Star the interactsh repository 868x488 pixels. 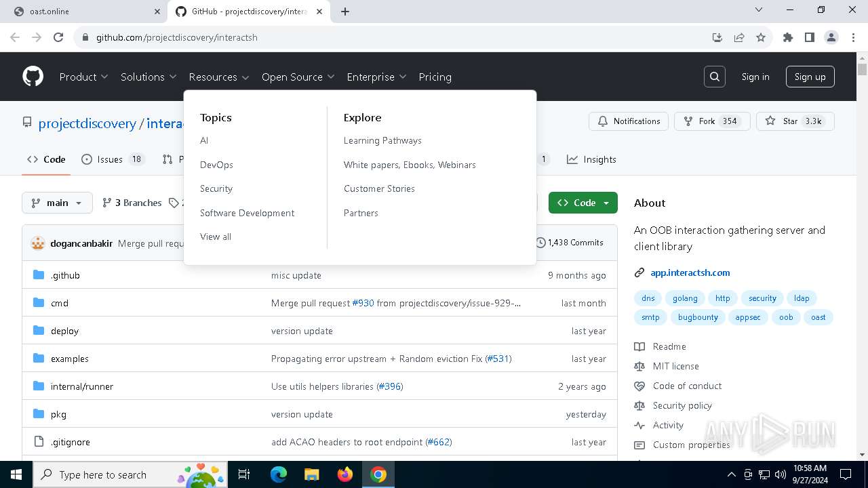click(795, 121)
